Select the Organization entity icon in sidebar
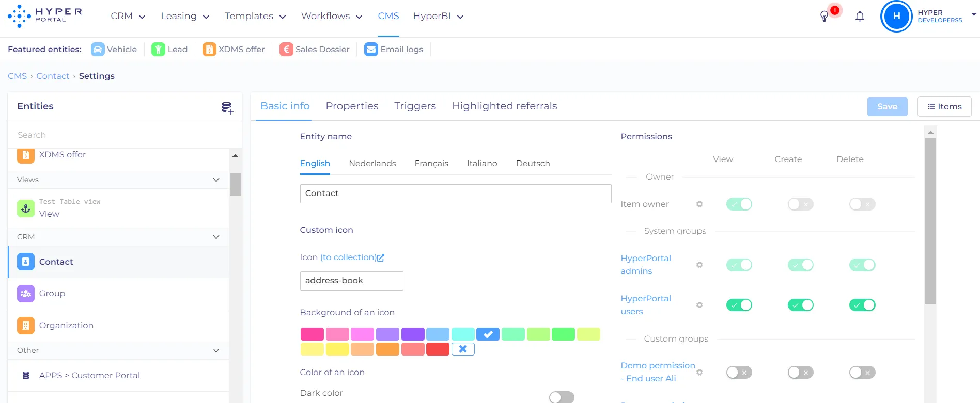980x403 pixels. tap(26, 326)
